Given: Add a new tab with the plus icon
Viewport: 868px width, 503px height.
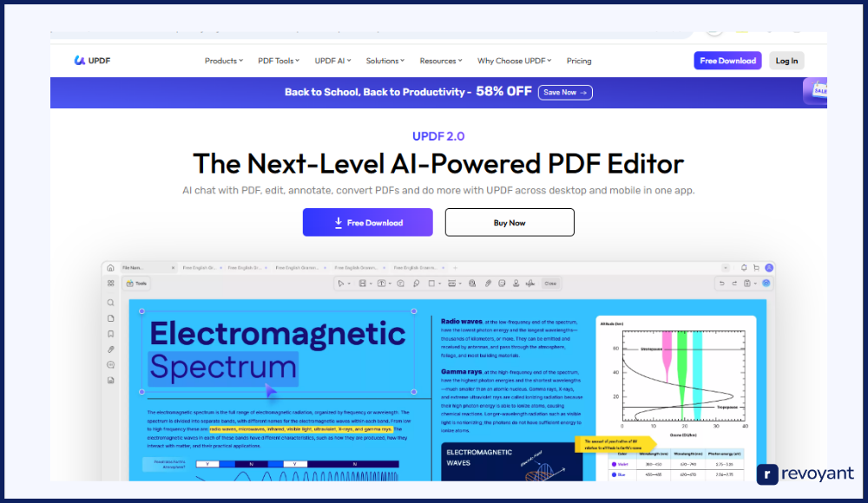Looking at the screenshot, I should click(x=456, y=268).
